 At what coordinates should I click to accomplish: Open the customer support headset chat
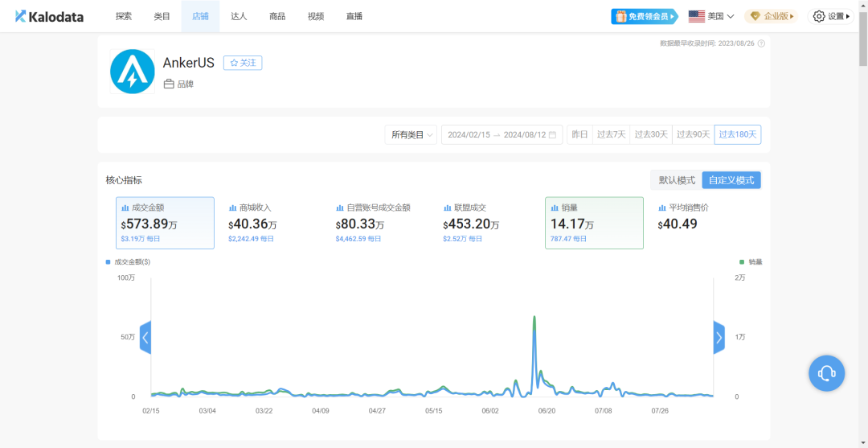point(826,373)
